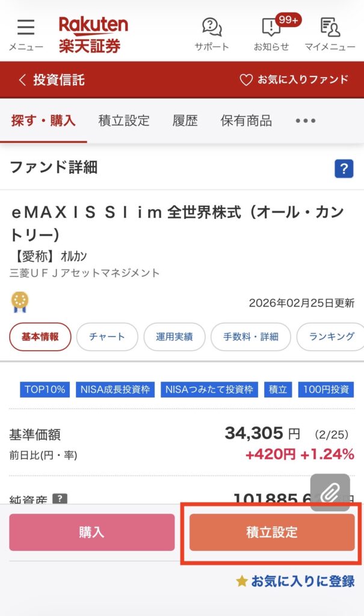364x616 pixels.
Task: Click the gold medal award icon
Action: pos(20,301)
